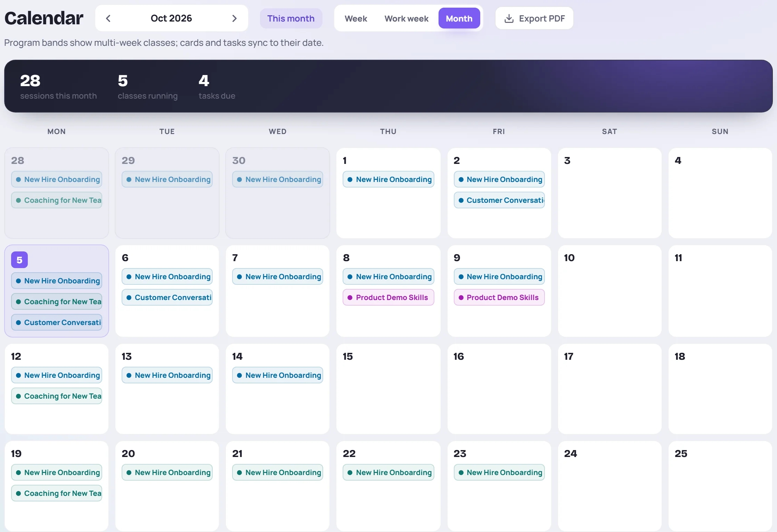This screenshot has height=532, width=777.
Task: Open New Hire Onboarding on Oct 19
Action: tap(57, 472)
